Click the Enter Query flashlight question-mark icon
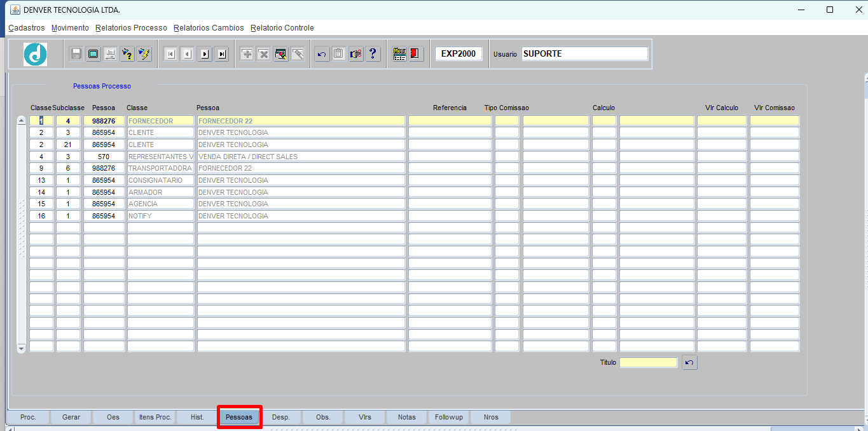 (127, 54)
